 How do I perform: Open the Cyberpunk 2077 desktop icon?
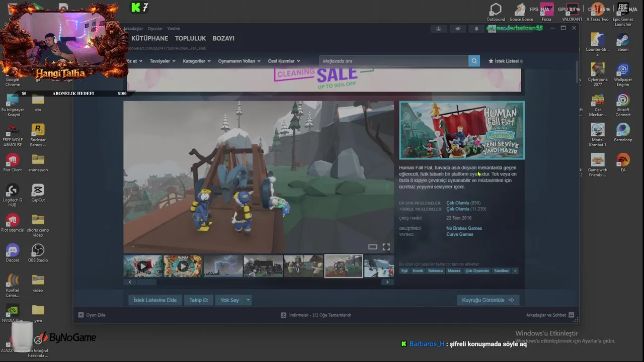coord(598,75)
